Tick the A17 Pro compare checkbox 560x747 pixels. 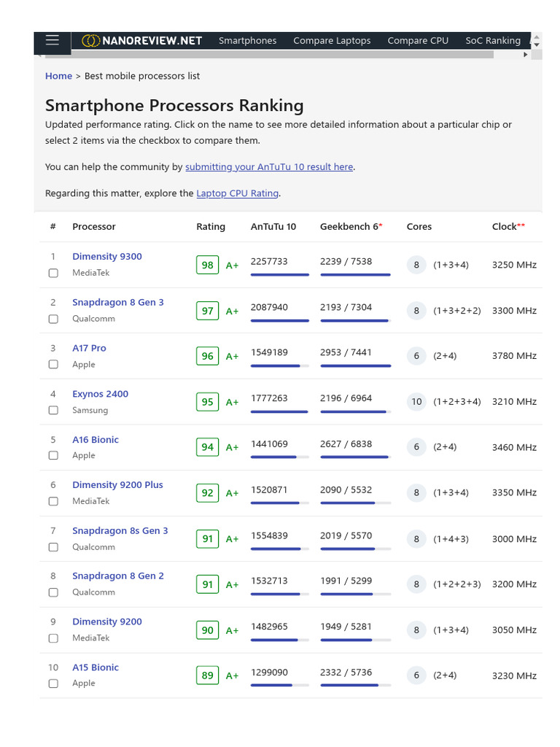(x=53, y=365)
